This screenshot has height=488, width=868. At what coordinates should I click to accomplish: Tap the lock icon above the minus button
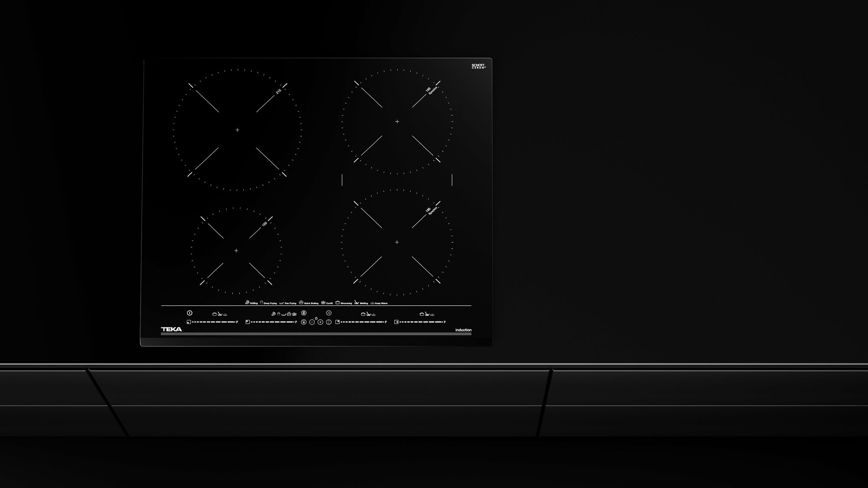point(304,313)
